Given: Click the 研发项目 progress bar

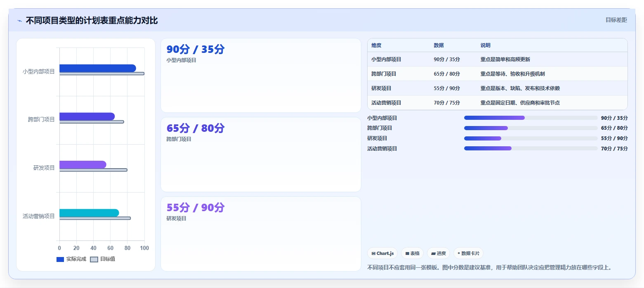Looking at the screenshot, I should click(x=531, y=138).
